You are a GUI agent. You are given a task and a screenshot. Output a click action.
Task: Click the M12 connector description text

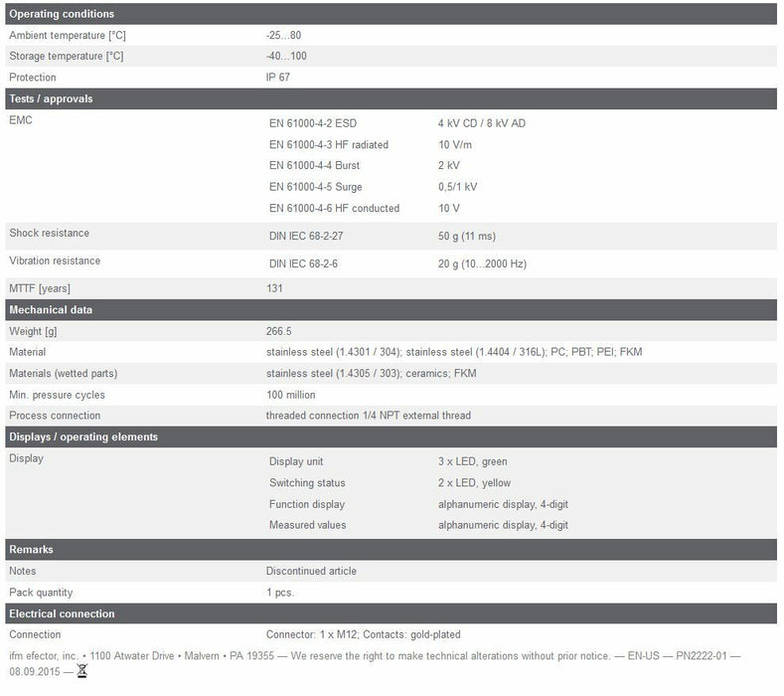pos(363,634)
